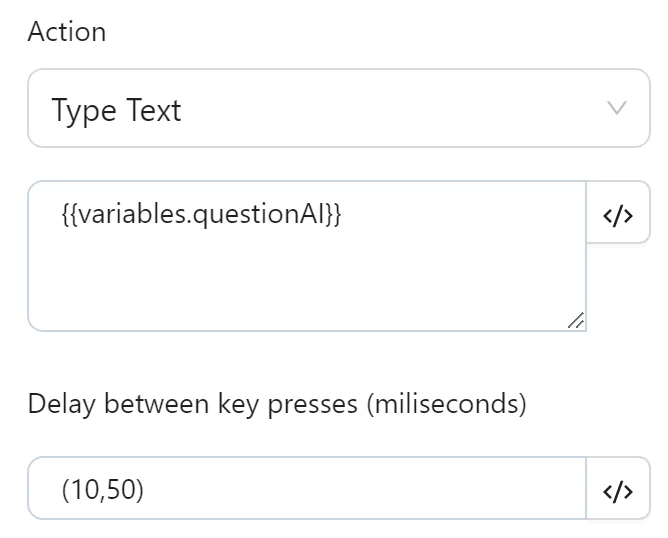The height and width of the screenshot is (538, 668).
Task: Place cursor after closing parenthesis in delay field
Action: (146, 490)
